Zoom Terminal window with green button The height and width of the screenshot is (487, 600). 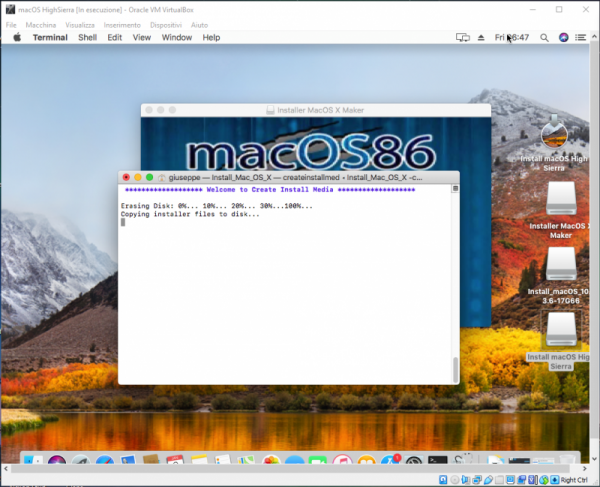[150, 177]
